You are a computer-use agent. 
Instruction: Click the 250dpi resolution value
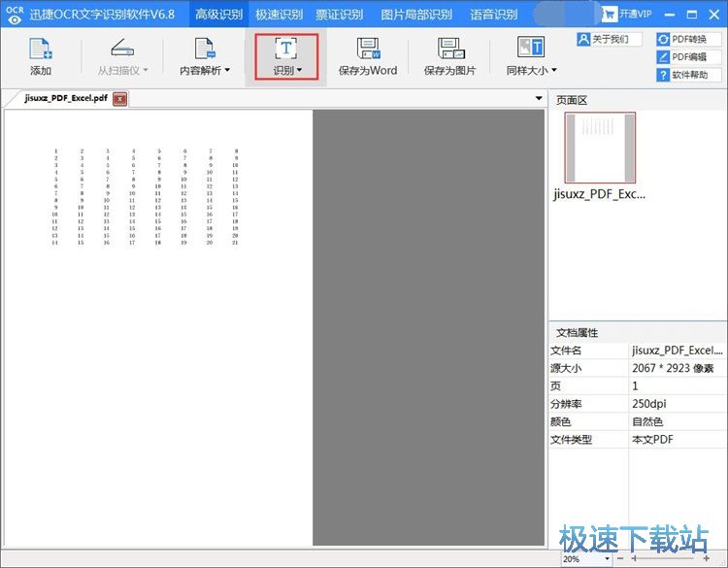pyautogui.click(x=649, y=404)
